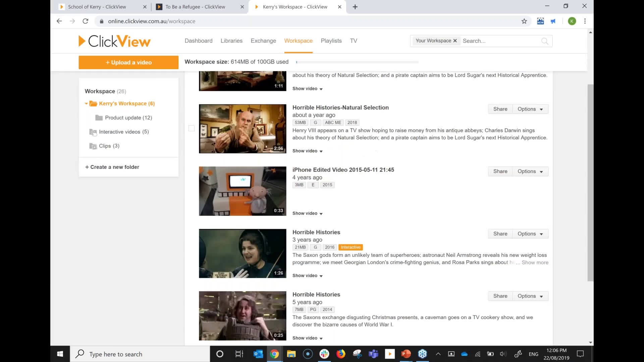Open the Product update folder

tap(124, 118)
